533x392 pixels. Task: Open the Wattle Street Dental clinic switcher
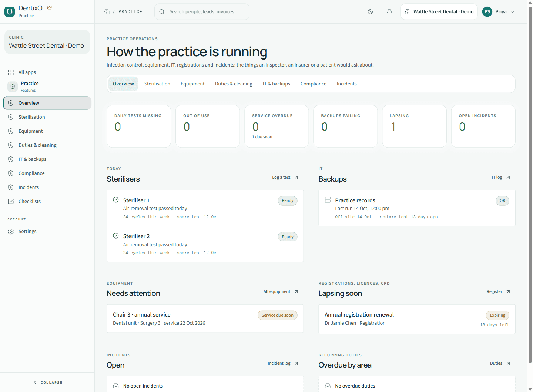439,12
